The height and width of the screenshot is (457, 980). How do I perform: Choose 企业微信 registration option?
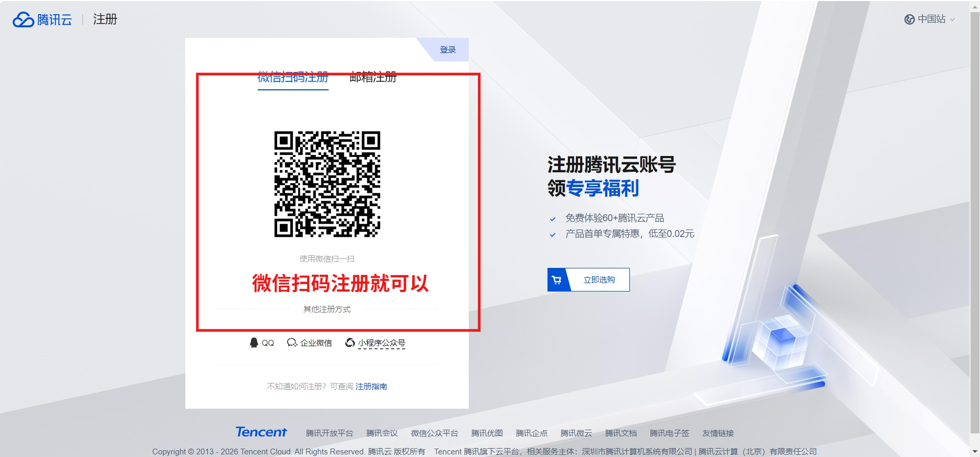310,343
